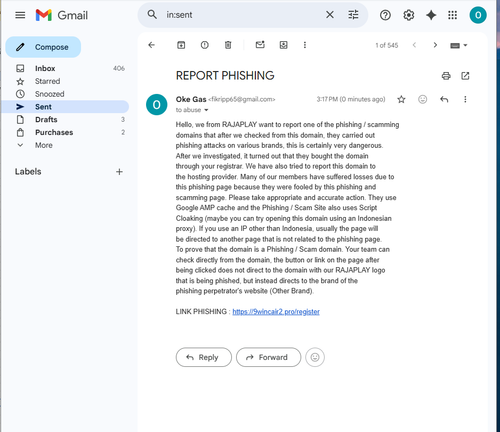This screenshot has width=500, height=432.
Task: Open the message More options menu
Action: tap(465, 99)
